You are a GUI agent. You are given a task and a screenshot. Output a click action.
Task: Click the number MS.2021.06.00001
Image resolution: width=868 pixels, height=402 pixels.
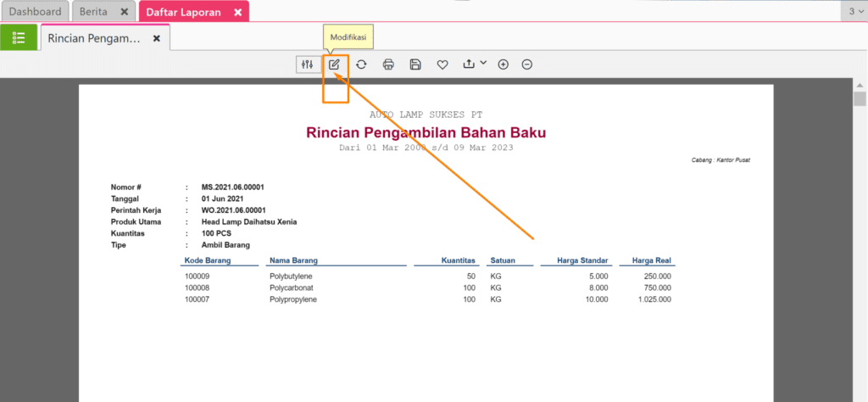pos(232,187)
